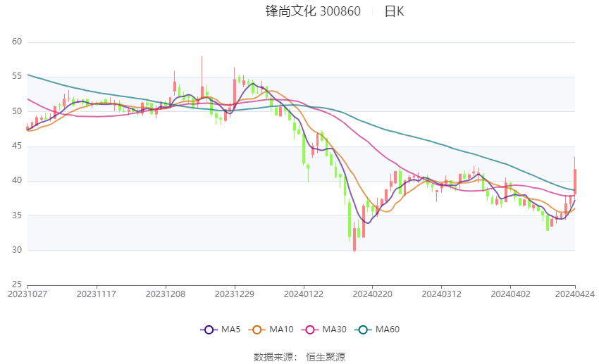Select the 20240122 date axis label
The height and width of the screenshot is (364, 599).
304,294
